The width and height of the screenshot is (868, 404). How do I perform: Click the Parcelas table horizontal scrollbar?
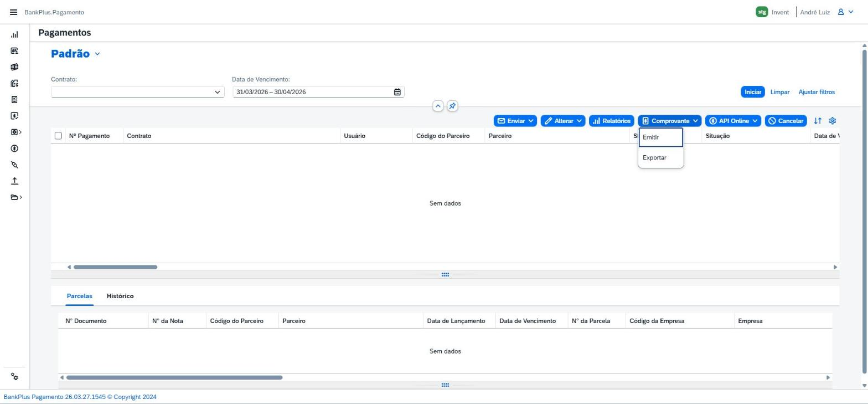coord(174,377)
